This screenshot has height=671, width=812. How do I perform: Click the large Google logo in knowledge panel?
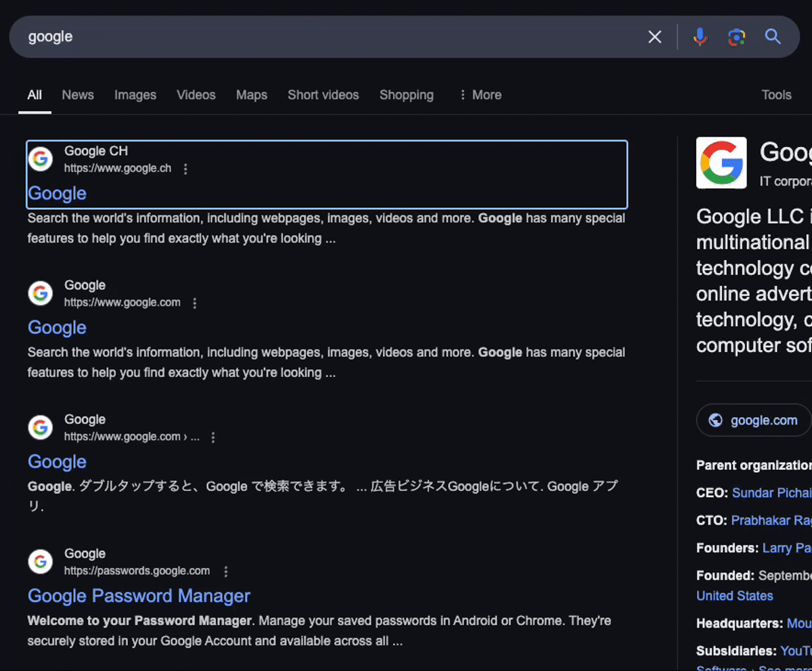pos(721,163)
